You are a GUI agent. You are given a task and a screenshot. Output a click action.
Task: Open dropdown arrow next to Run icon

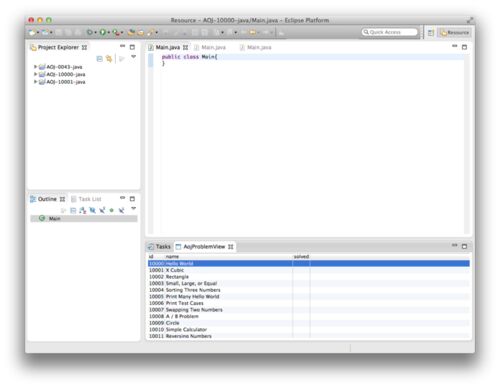click(109, 33)
